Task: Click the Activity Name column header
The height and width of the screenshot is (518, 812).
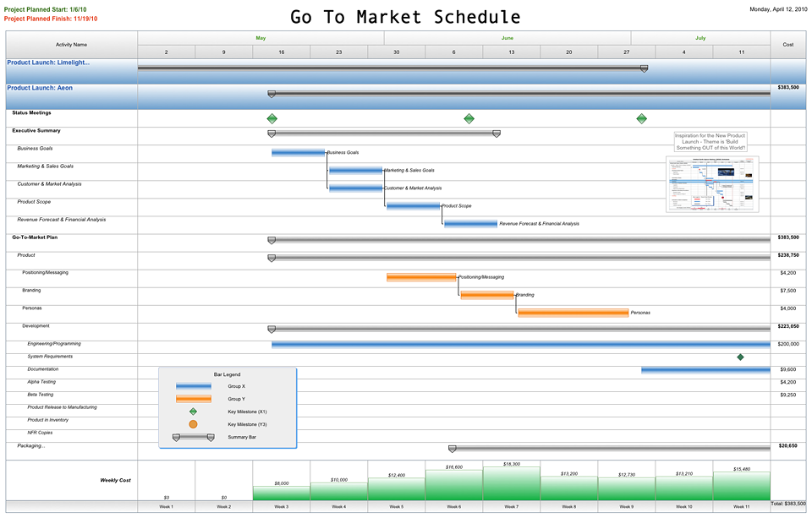Action: pos(71,44)
